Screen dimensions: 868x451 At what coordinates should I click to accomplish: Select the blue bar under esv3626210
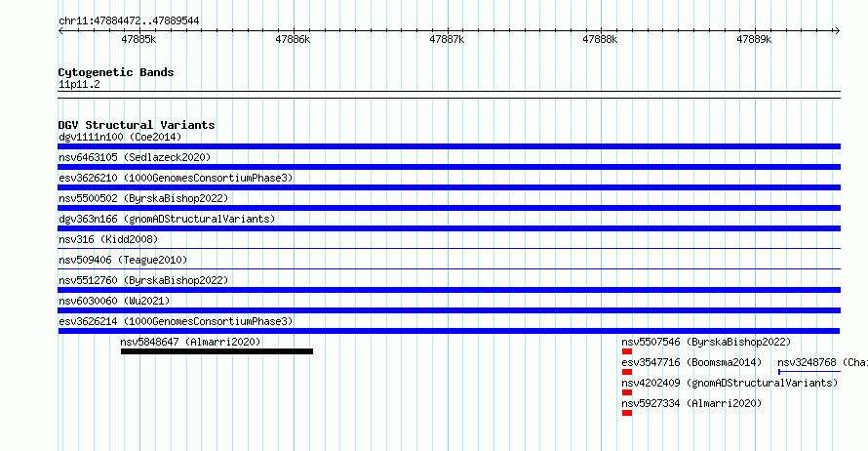coord(449,187)
